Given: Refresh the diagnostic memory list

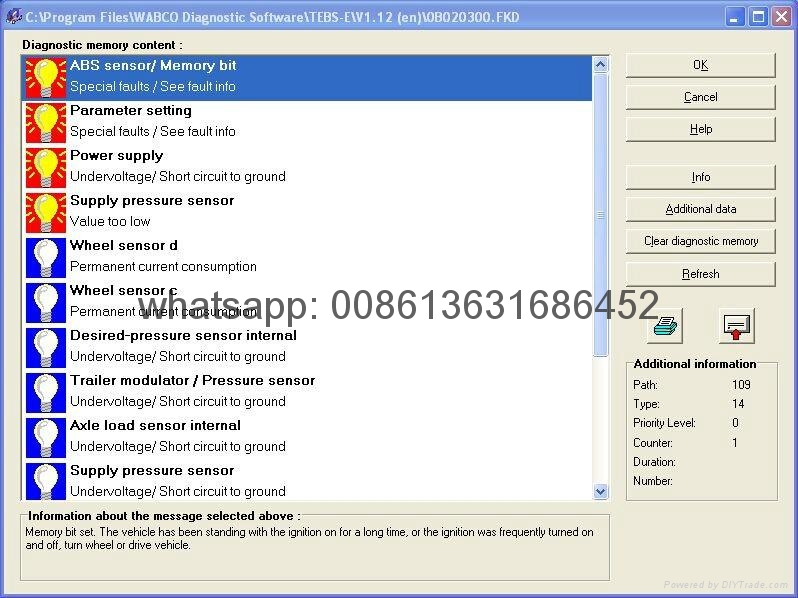Looking at the screenshot, I should click(700, 274).
